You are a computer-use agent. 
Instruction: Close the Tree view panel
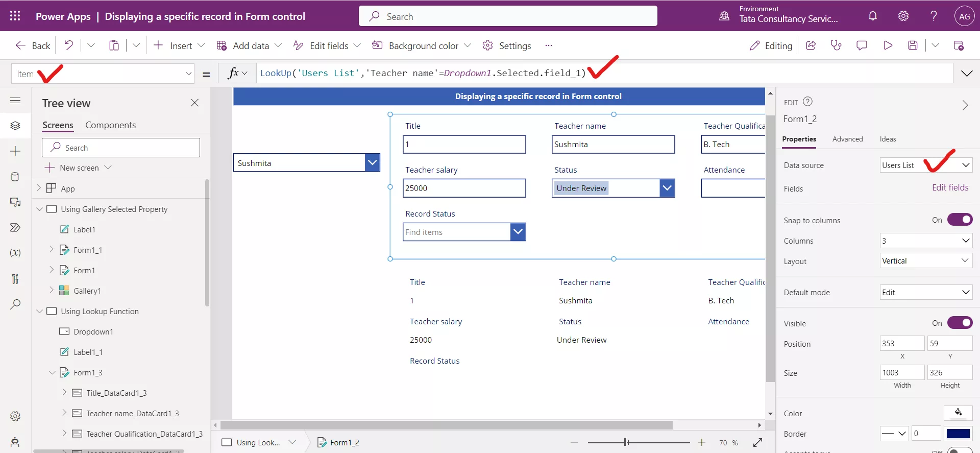click(x=194, y=103)
